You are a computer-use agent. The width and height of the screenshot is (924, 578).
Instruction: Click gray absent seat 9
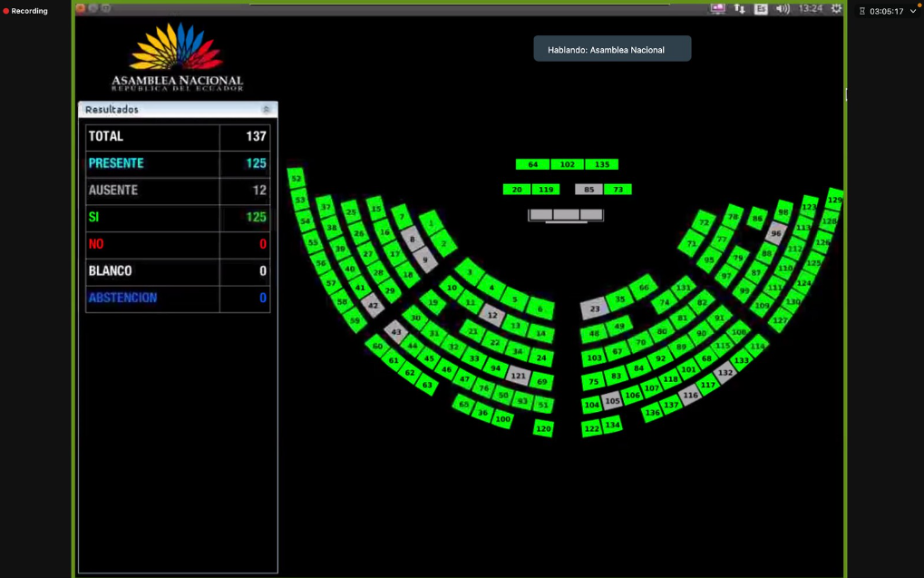(425, 260)
